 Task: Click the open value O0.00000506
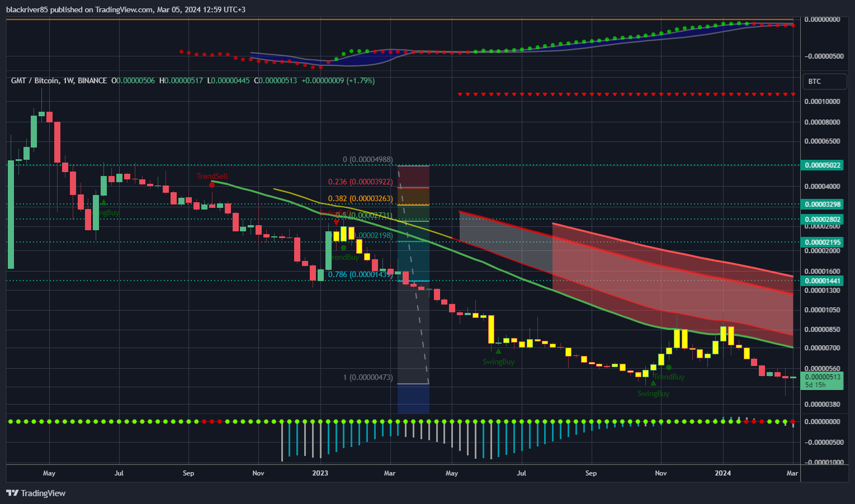pos(133,81)
